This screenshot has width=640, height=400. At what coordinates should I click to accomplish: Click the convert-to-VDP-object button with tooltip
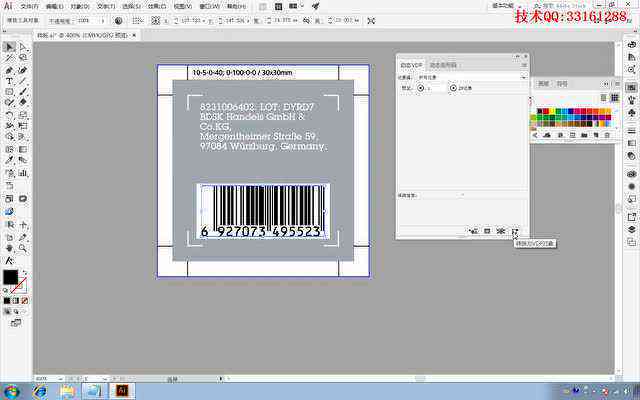click(515, 231)
